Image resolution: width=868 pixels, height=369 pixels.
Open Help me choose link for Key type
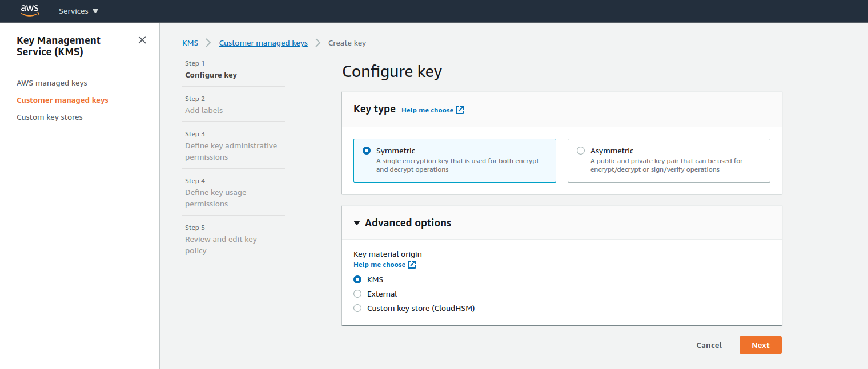427,110
